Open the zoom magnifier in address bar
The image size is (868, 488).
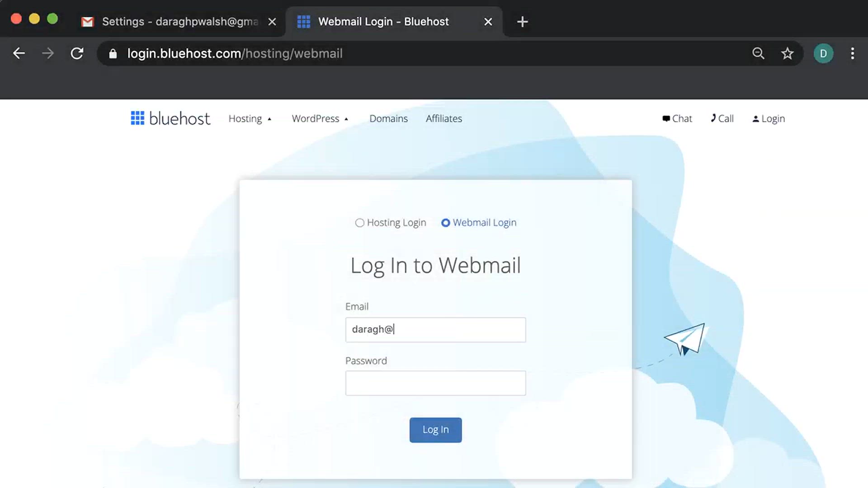(758, 53)
